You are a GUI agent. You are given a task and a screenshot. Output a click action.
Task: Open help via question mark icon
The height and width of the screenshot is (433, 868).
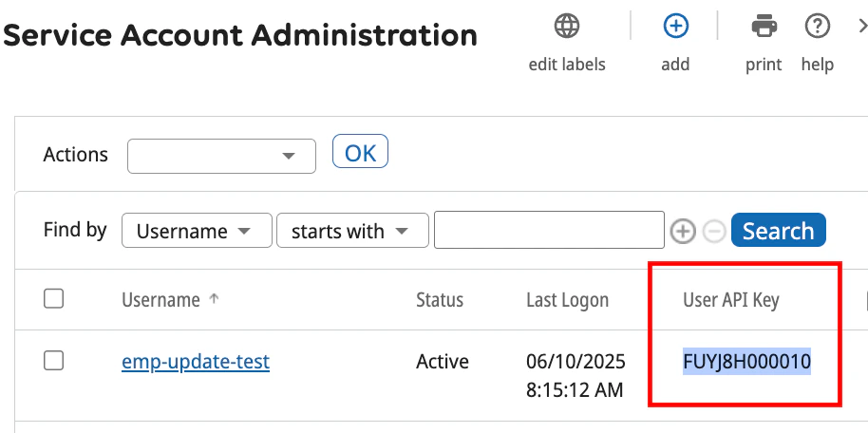pyautogui.click(x=817, y=27)
